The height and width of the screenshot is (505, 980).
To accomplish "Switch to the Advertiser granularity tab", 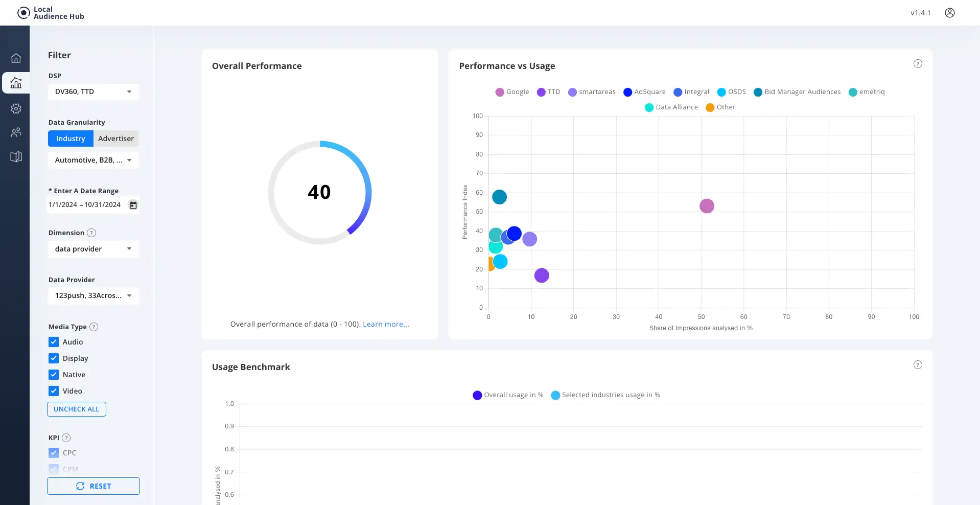I will point(116,138).
